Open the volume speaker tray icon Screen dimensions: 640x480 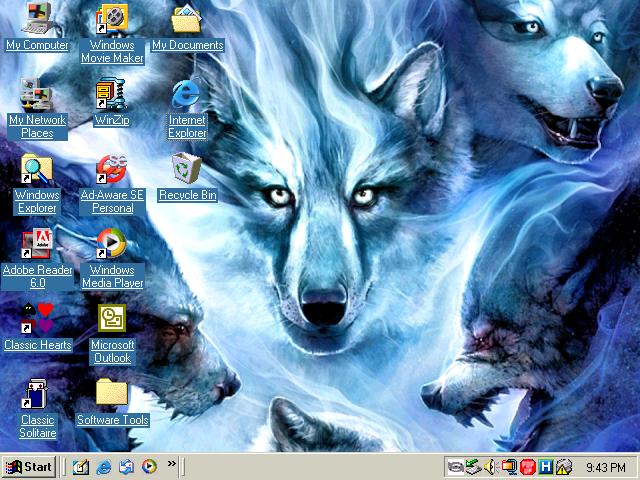coord(490,467)
